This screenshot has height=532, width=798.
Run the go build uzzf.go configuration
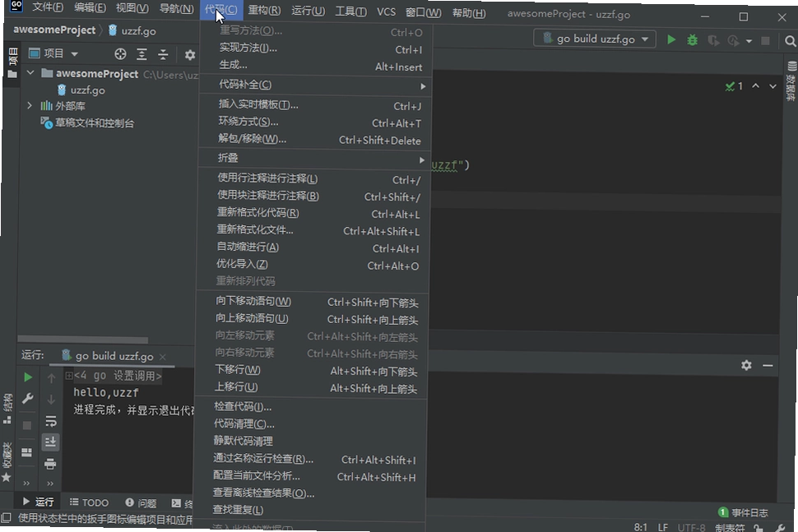[x=670, y=39]
